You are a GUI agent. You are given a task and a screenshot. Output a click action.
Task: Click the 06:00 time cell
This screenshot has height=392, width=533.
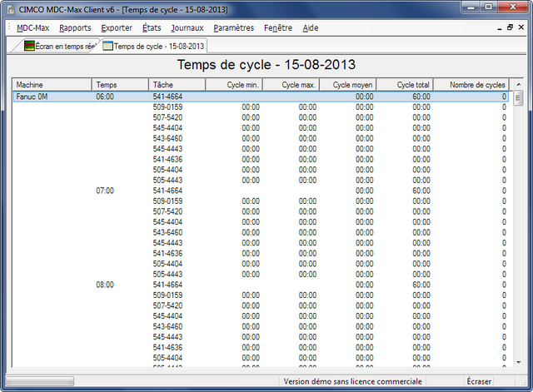click(x=105, y=97)
